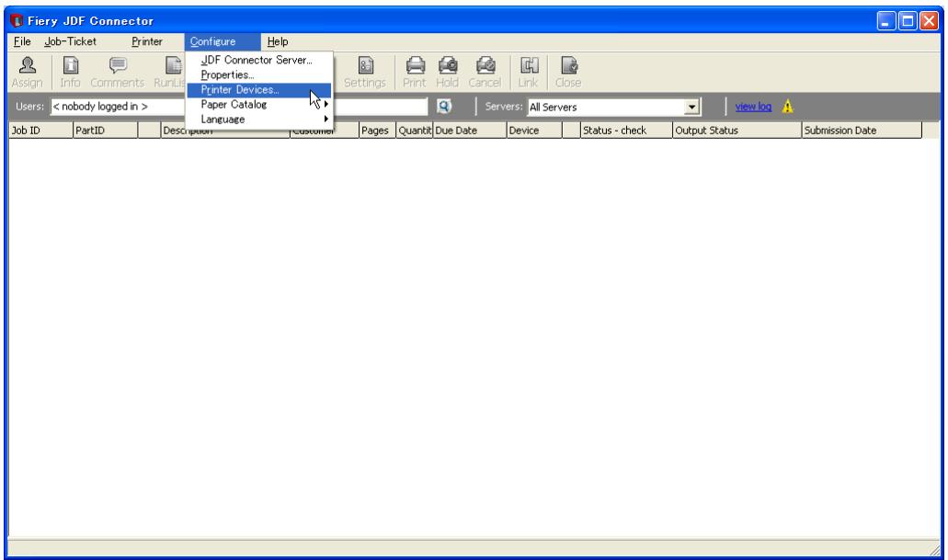The height and width of the screenshot is (560, 948).
Task: Click the Cancel job toolbar icon
Action: (x=485, y=72)
